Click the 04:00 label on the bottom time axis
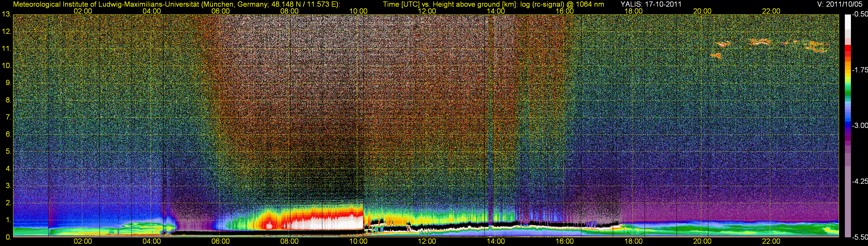868x246 pixels. (152, 241)
